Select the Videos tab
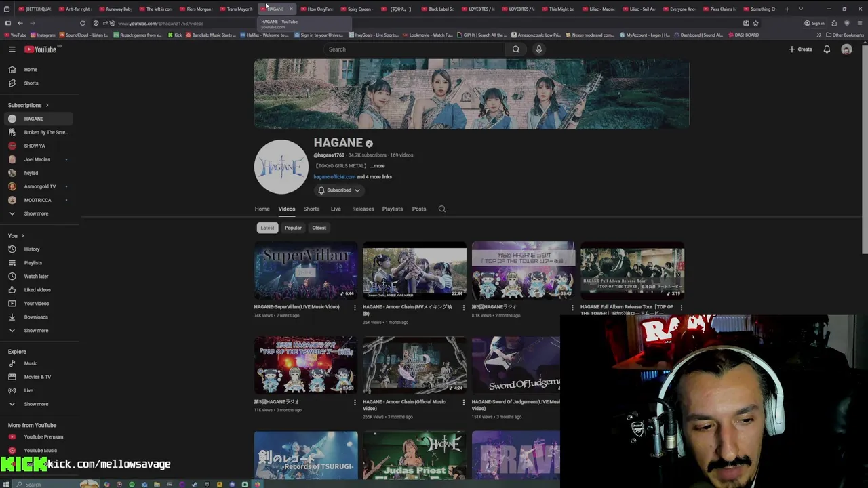The width and height of the screenshot is (868, 488). (286, 209)
